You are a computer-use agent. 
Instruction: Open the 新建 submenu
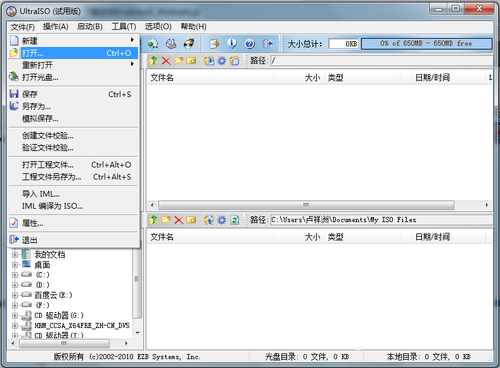pos(73,41)
